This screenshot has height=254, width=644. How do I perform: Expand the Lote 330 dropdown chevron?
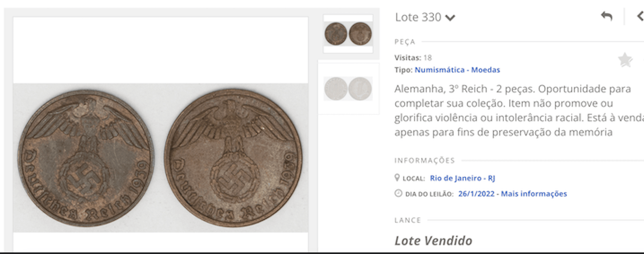450,18
